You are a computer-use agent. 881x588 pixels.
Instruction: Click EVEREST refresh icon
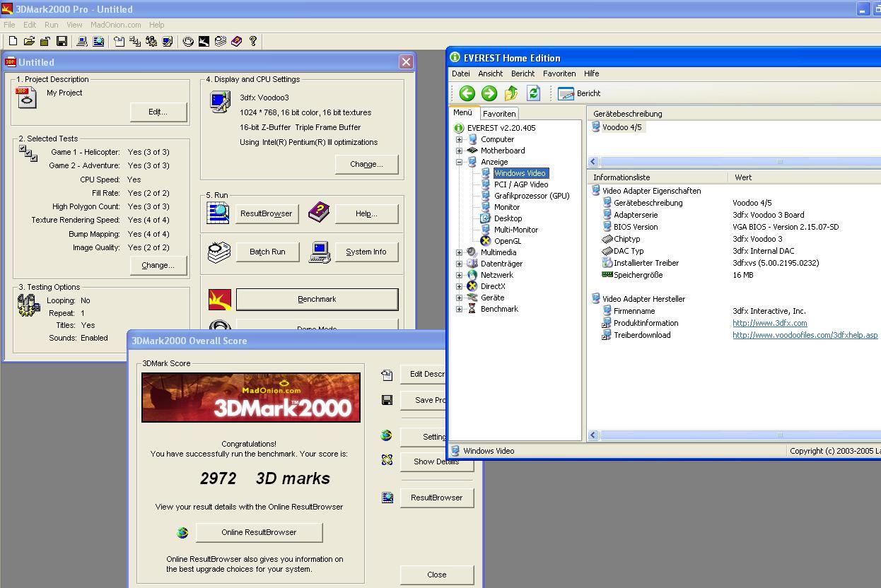tap(533, 93)
